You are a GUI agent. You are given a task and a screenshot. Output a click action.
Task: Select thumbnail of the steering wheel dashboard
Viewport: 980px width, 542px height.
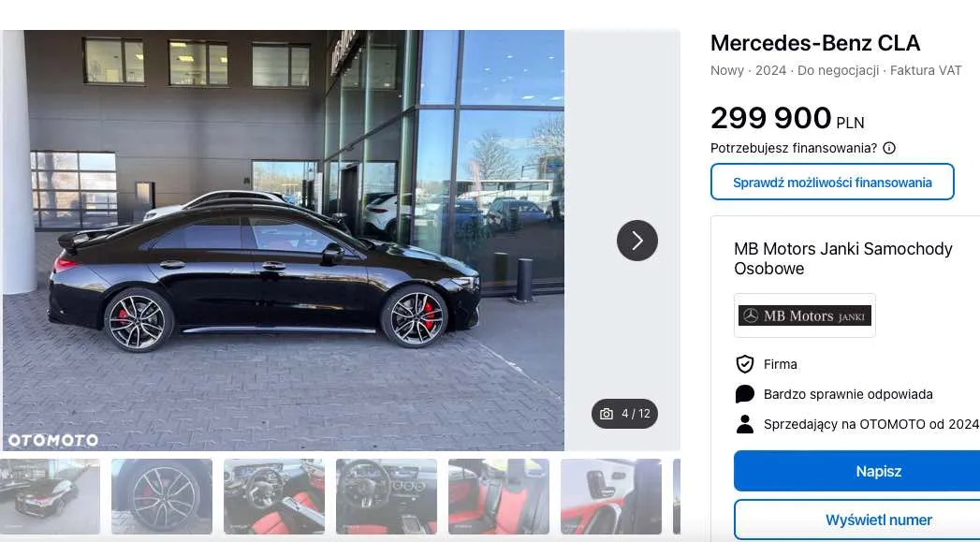(387, 496)
